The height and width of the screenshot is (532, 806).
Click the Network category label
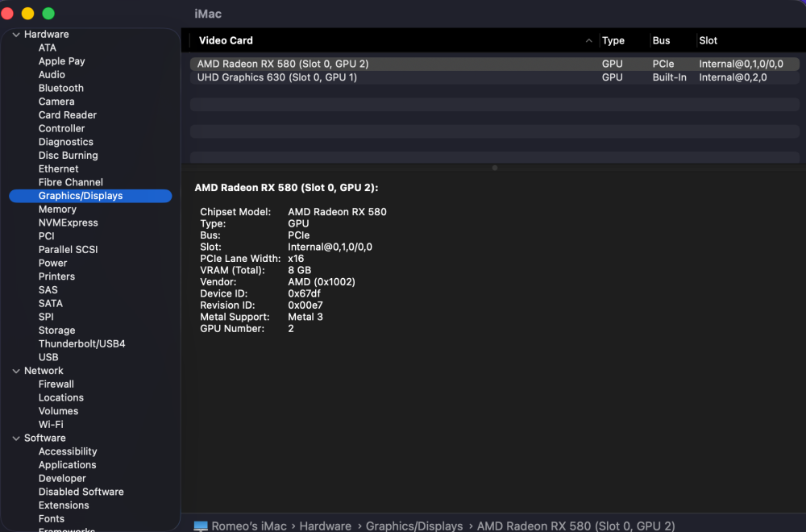click(44, 371)
